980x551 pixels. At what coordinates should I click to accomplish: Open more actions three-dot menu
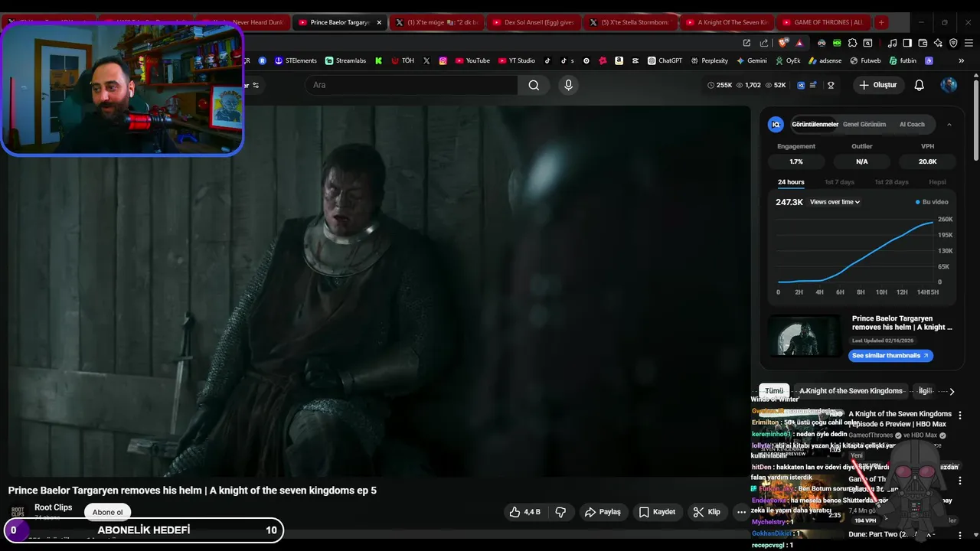[741, 512]
